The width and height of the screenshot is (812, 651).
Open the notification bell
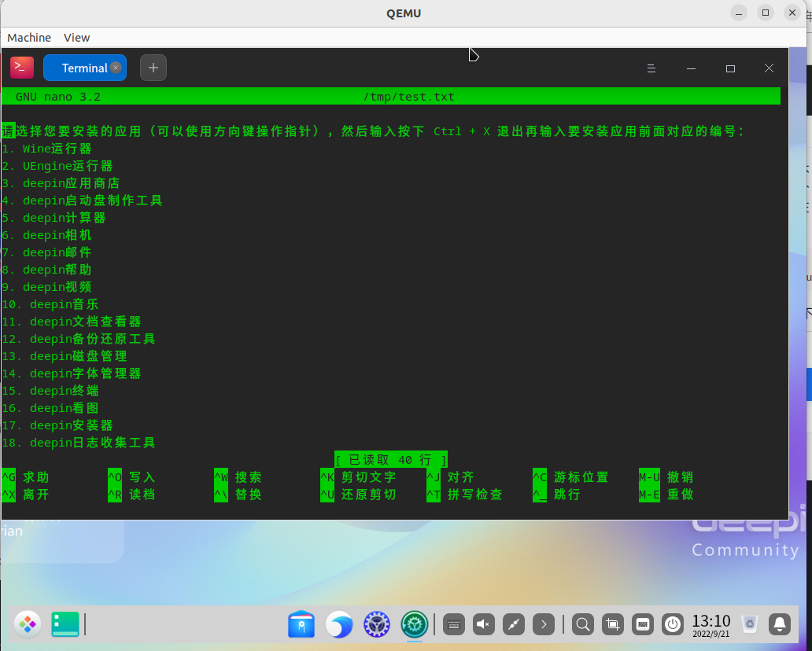(x=780, y=624)
